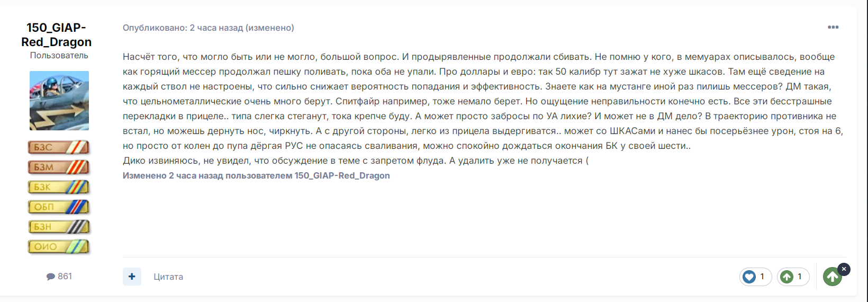The image size is (868, 302).
Task: Open 150_GIAP-Red_Dragon user profile name
Action: [56, 34]
